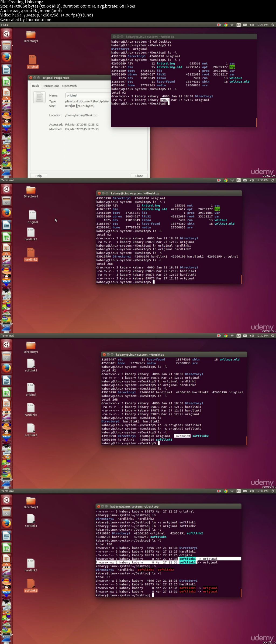Viewport: 276px width, 644px height.
Task: Launch Firefox from the 12:34 PM launcher
Action: [6, 524]
